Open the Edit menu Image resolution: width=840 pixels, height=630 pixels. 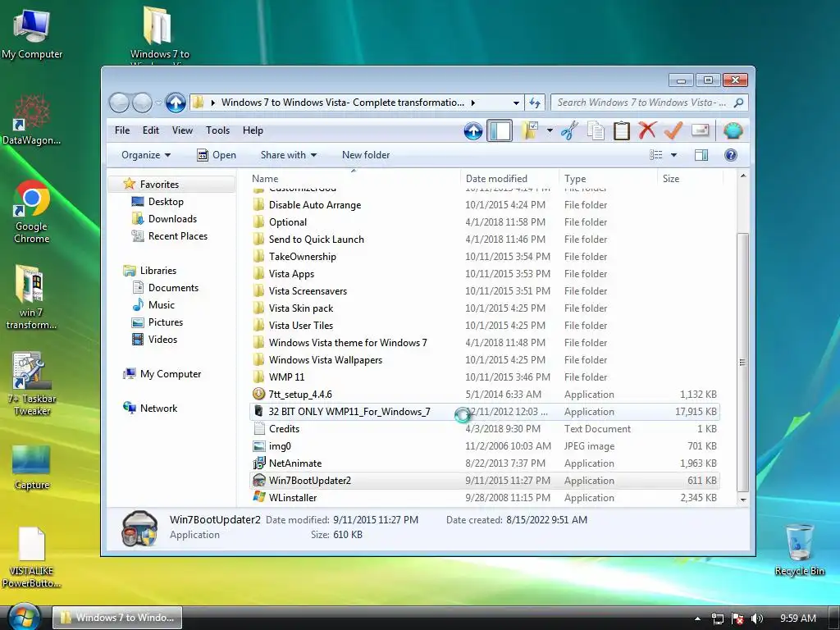coord(151,130)
